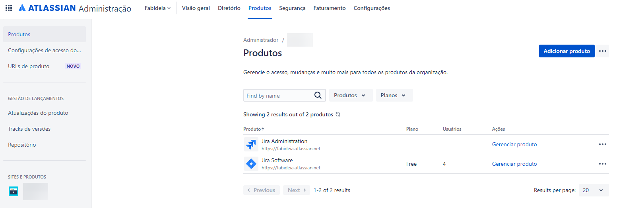Click the site icon under Sites e Produtos
Screen dimensions: 644x208
coord(14,191)
